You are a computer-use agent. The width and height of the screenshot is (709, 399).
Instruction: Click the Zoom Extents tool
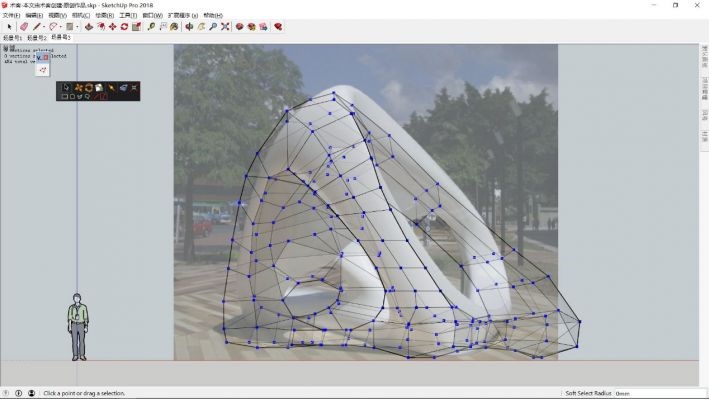coord(225,27)
